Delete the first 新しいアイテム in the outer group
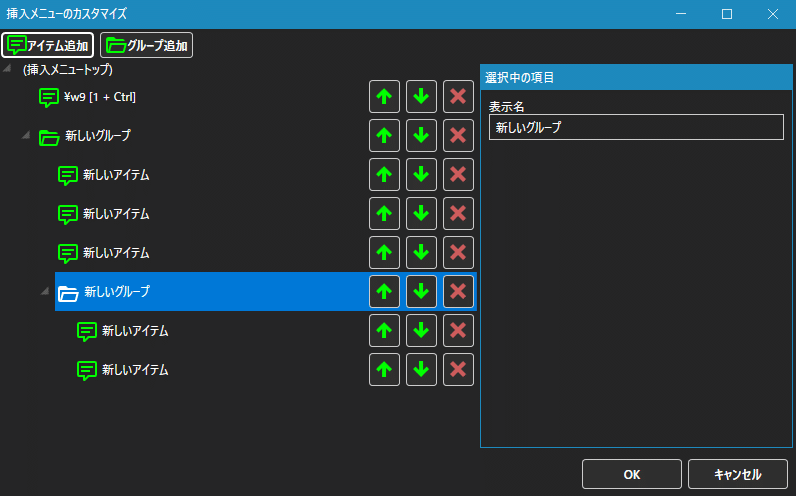The image size is (796, 496). tap(458, 175)
